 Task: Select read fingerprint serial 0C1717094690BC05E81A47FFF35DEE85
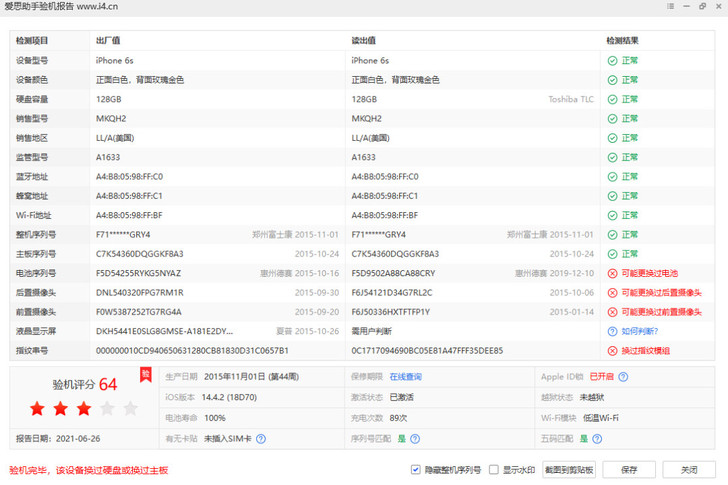click(x=427, y=351)
